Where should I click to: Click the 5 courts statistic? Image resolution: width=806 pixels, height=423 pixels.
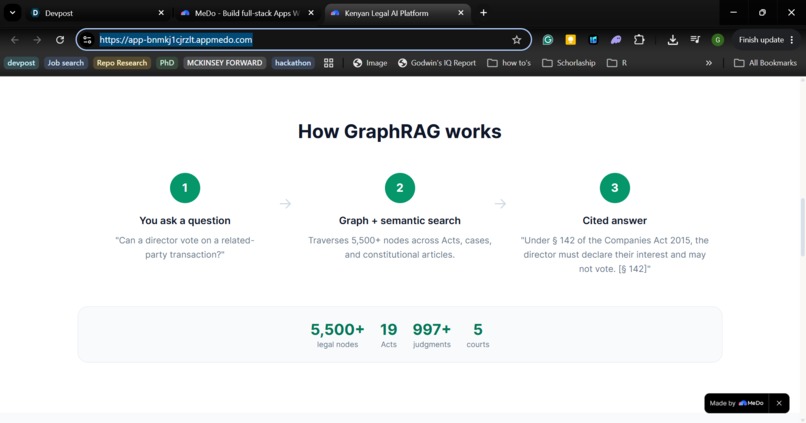(x=478, y=335)
